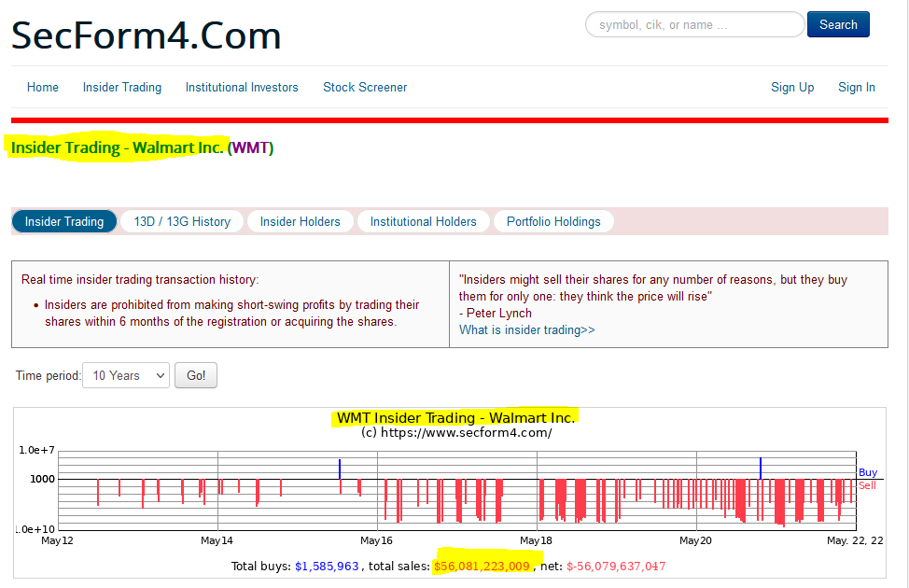Click the blue buy bar between May20 and May. 22
Screen dimensions: 909x588
761,469
